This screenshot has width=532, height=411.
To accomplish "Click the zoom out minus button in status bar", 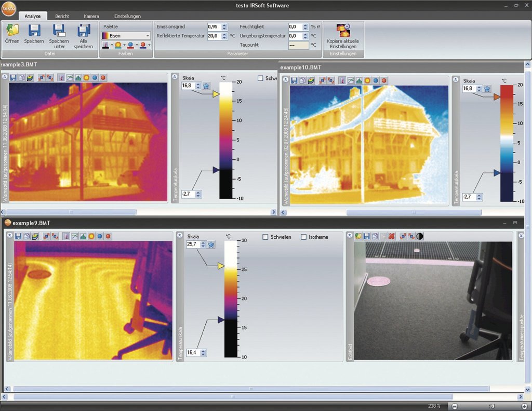I will coord(455,406).
